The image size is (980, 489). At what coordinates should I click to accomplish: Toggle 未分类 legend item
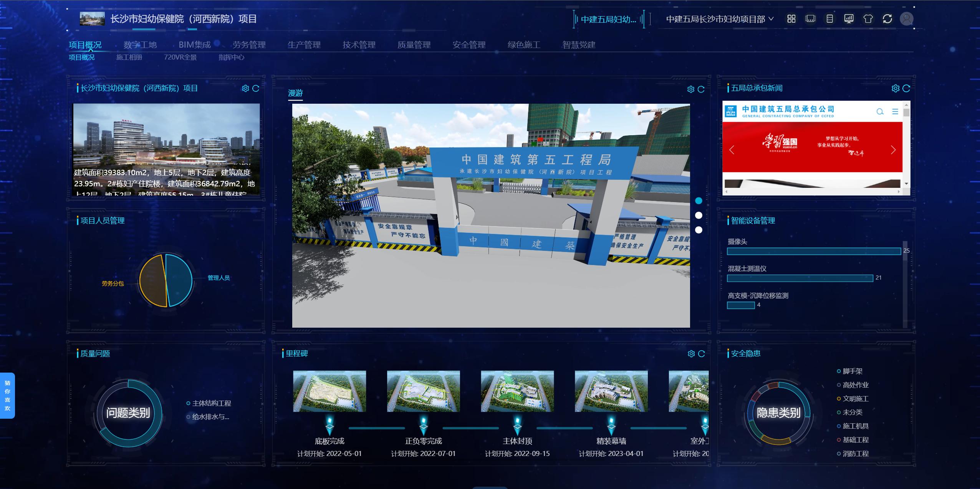(849, 412)
